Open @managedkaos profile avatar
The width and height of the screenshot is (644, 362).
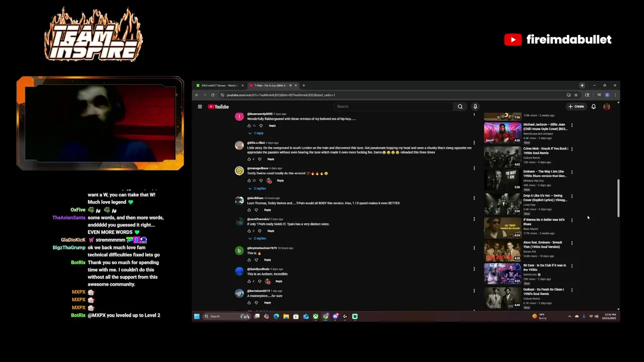[x=239, y=171]
